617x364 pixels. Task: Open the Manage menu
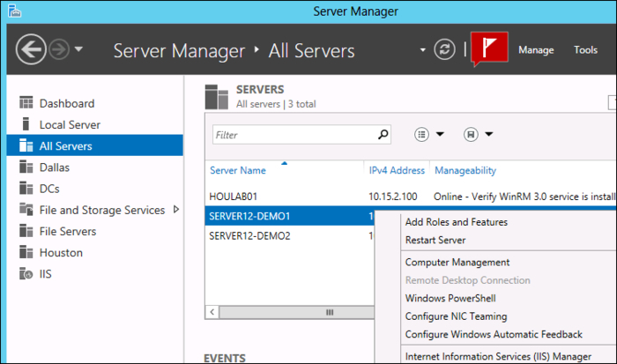tap(536, 50)
